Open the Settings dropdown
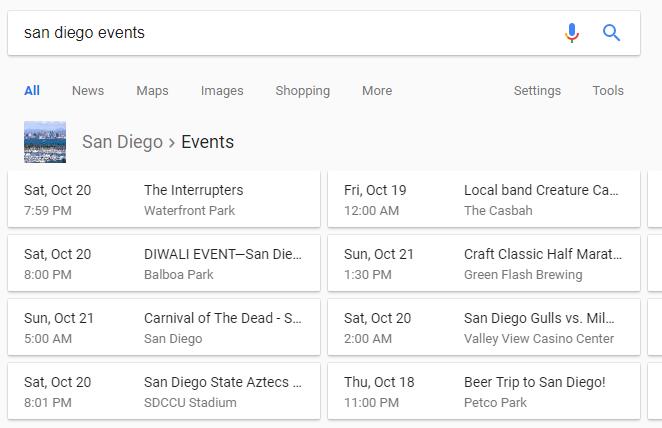 pos(537,90)
